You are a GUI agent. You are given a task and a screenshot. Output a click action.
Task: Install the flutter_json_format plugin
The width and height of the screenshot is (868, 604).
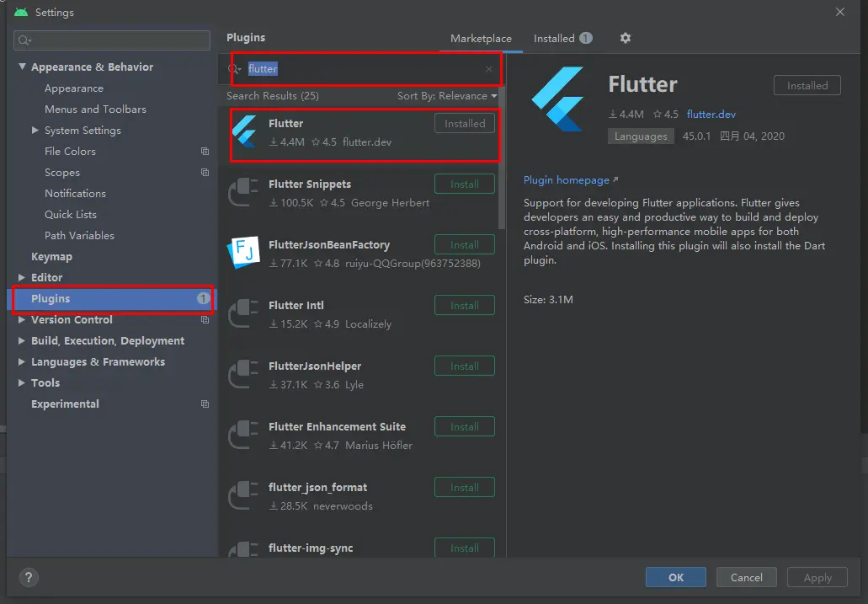pos(465,487)
